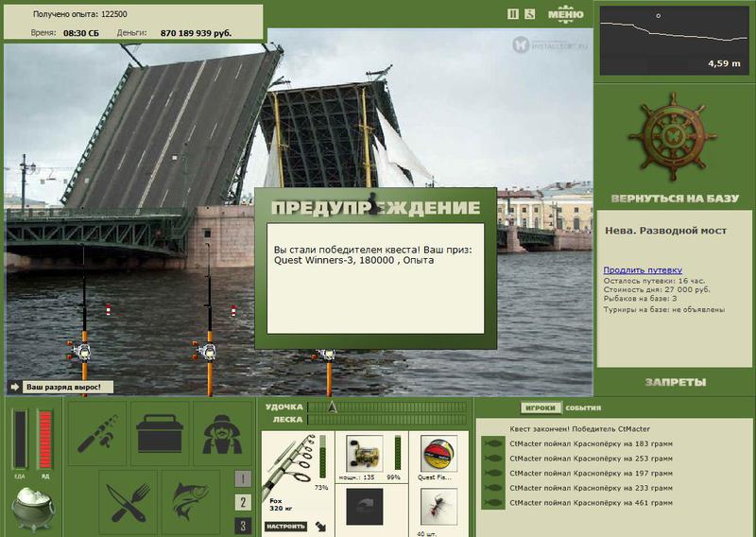This screenshot has height=537, width=756.
Task: Click the time value 08:30 СБ
Action: click(81, 33)
